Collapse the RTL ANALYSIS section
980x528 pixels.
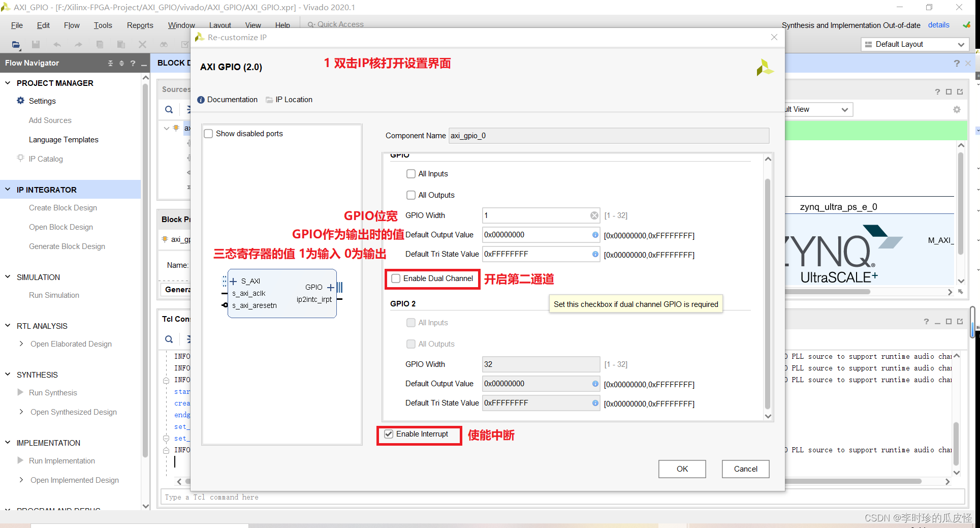8,326
